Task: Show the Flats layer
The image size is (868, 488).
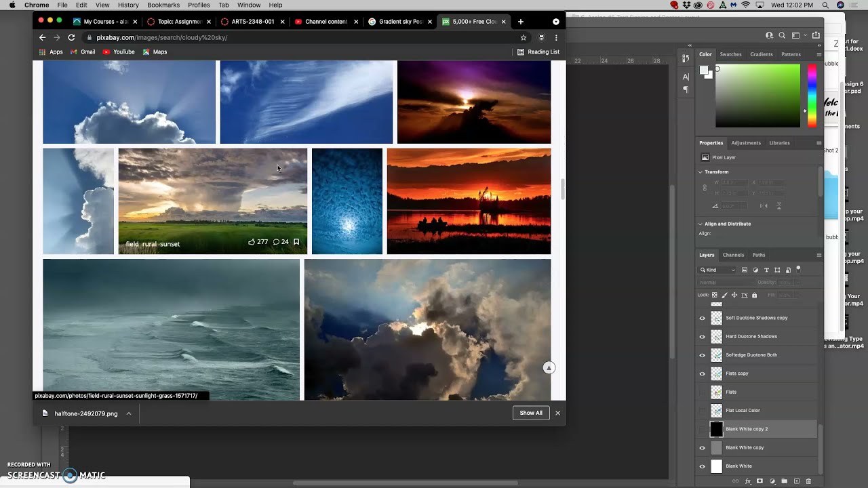Action: tap(703, 392)
